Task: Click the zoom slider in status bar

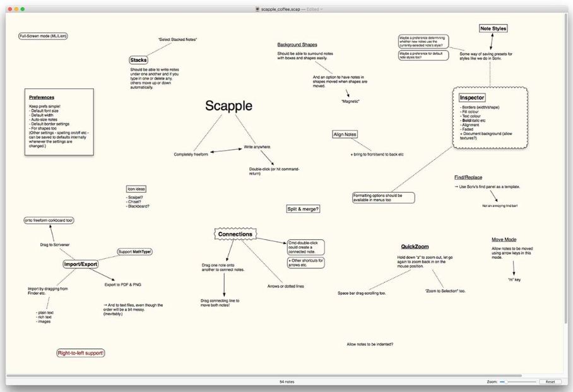Action: [518, 382]
